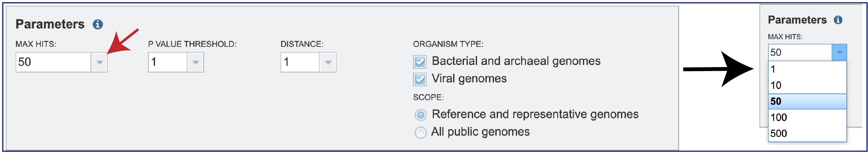Choose 100 from the Max Hits list
Viewport: 868px width, 158px height.
(x=807, y=118)
